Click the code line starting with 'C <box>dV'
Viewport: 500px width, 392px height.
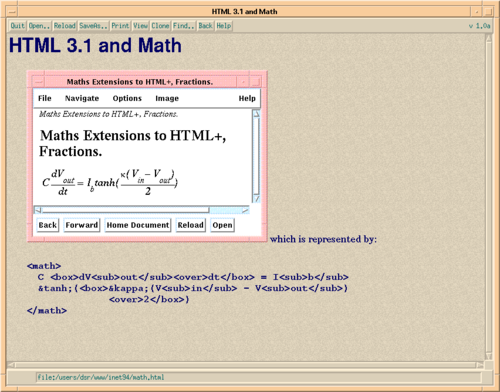point(193,277)
